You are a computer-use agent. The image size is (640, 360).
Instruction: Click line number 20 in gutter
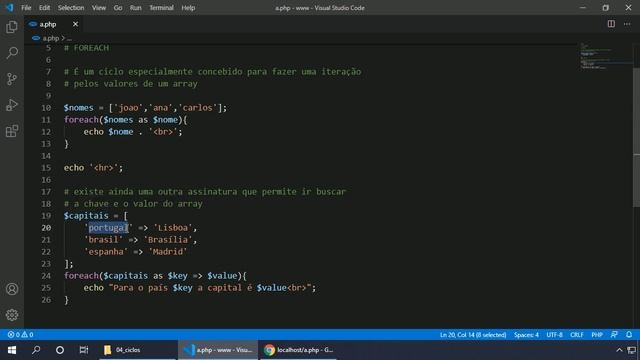(x=46, y=228)
